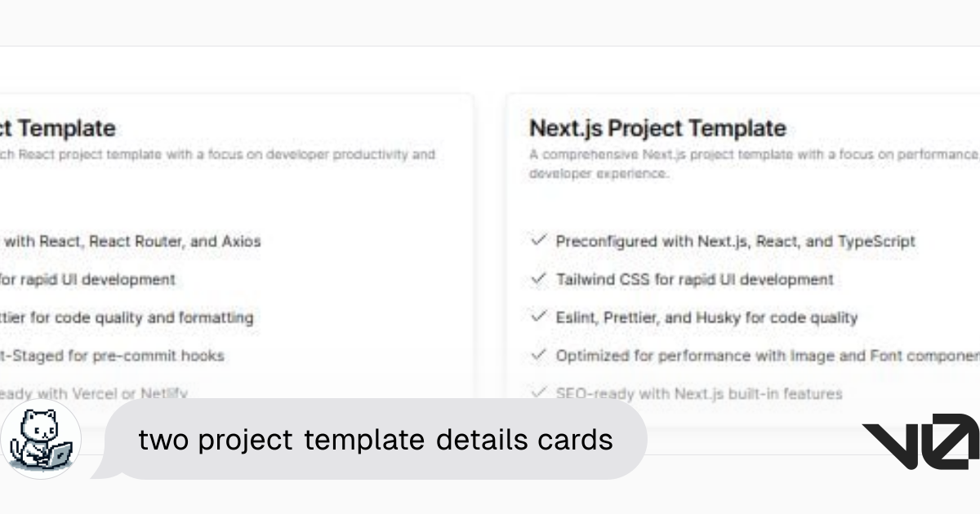Click 'Optimized for performance with Image and Font' item
Screen dimensions: 980x514
click(768, 356)
